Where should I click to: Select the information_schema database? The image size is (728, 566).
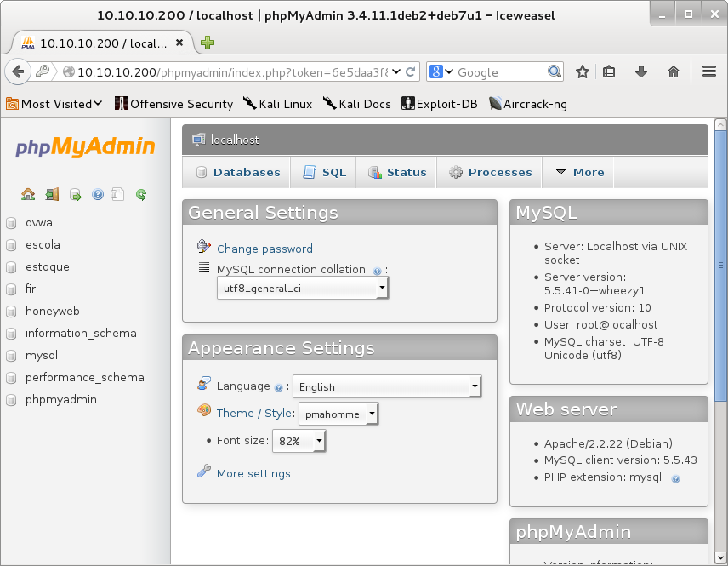click(81, 333)
